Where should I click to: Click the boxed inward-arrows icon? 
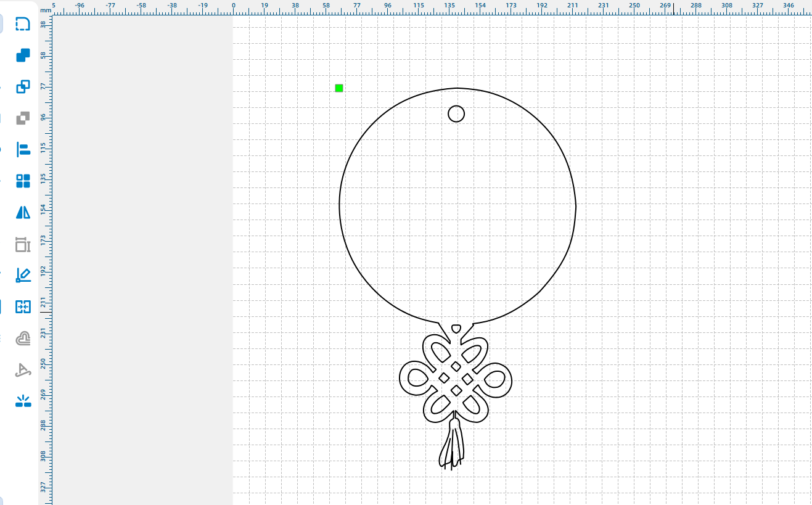pos(23,306)
